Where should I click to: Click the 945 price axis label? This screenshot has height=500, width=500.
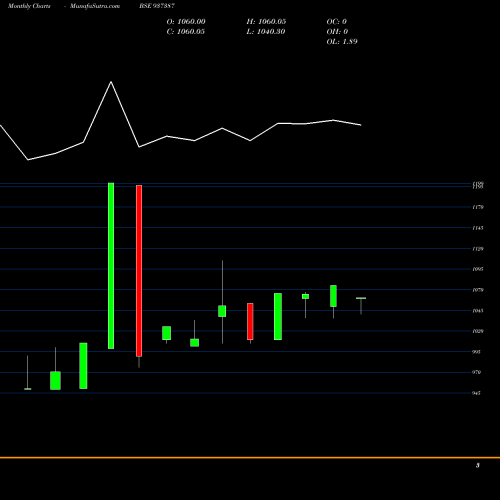click(x=477, y=393)
